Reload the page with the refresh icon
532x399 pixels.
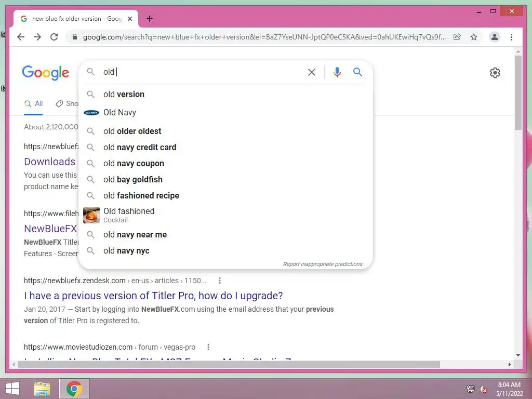click(54, 37)
